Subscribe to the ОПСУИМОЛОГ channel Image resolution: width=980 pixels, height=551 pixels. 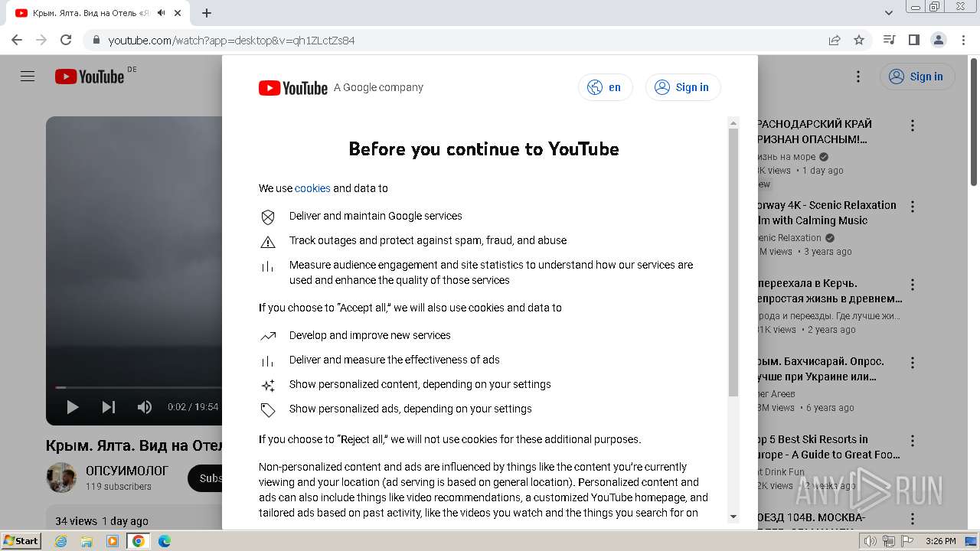[x=205, y=478]
